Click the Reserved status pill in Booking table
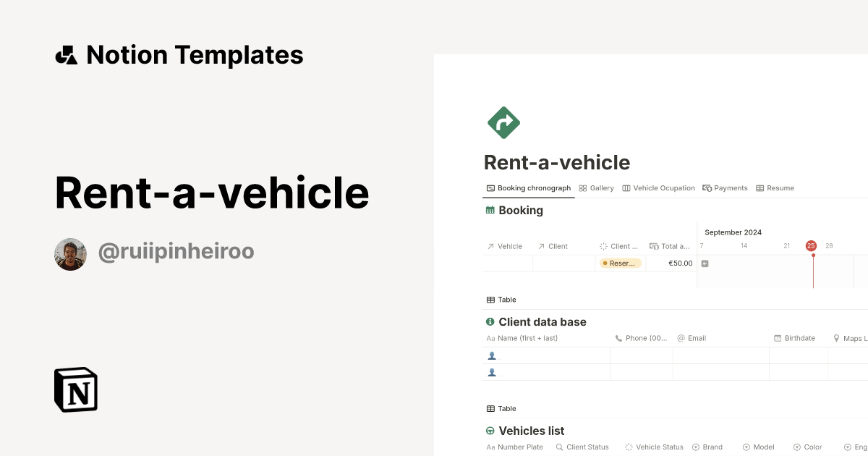Viewport: 868px width, 456px height. (x=620, y=263)
